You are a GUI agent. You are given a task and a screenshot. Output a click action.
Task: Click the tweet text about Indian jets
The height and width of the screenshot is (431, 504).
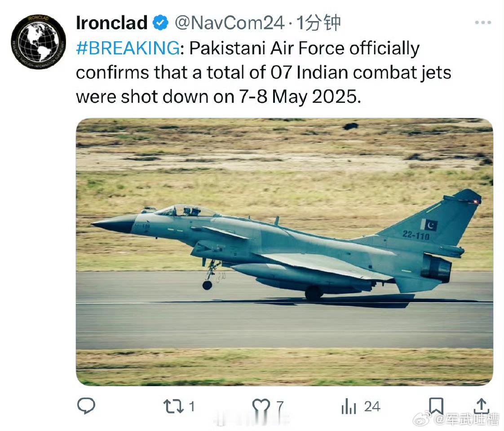tap(264, 72)
